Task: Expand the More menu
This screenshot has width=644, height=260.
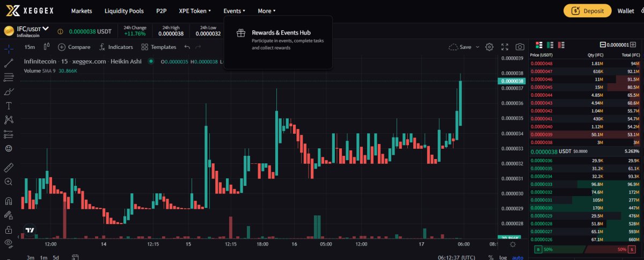Action: [x=267, y=11]
